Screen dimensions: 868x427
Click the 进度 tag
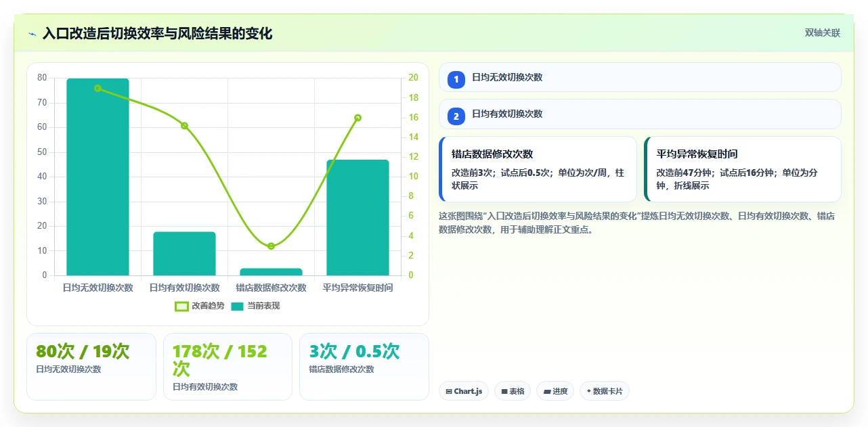pyautogui.click(x=555, y=391)
